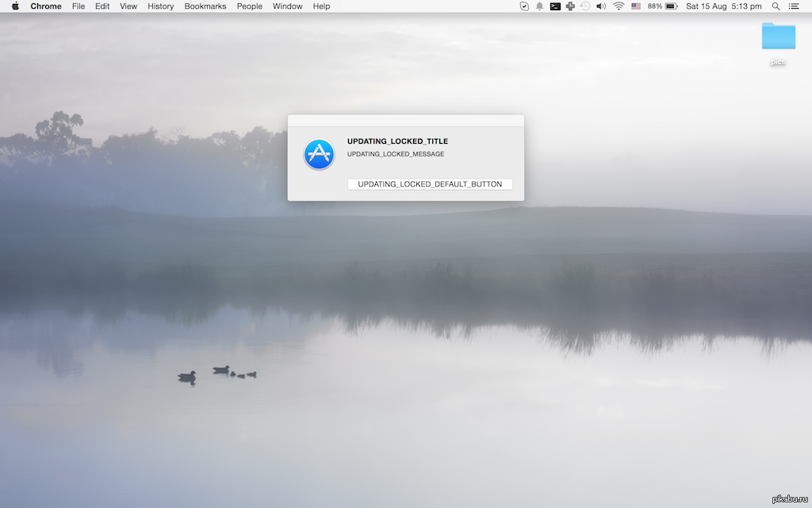This screenshot has height=508, width=812.
Task: Open the US flag input source menu
Action: (636, 6)
